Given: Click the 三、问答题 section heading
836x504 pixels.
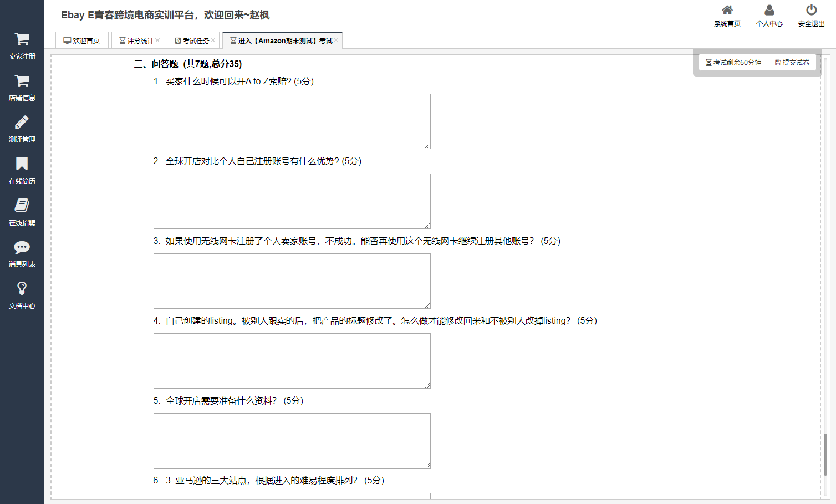Looking at the screenshot, I should pyautogui.click(x=188, y=64).
